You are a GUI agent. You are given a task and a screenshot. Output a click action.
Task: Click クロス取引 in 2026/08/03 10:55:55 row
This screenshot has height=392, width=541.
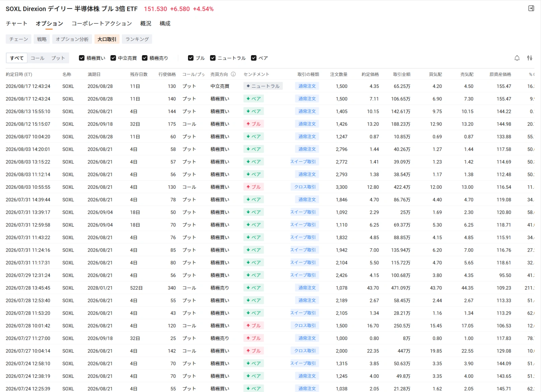pyautogui.click(x=305, y=187)
